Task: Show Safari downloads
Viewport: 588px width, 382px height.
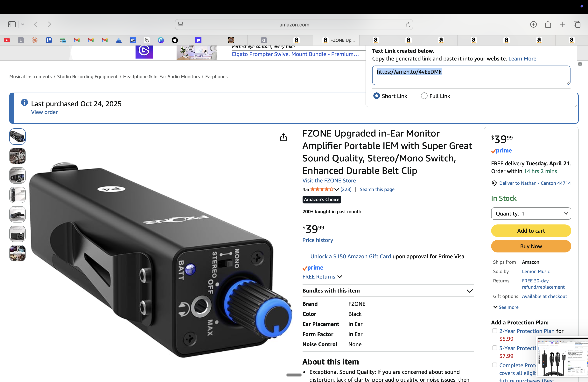Action: [x=533, y=24]
